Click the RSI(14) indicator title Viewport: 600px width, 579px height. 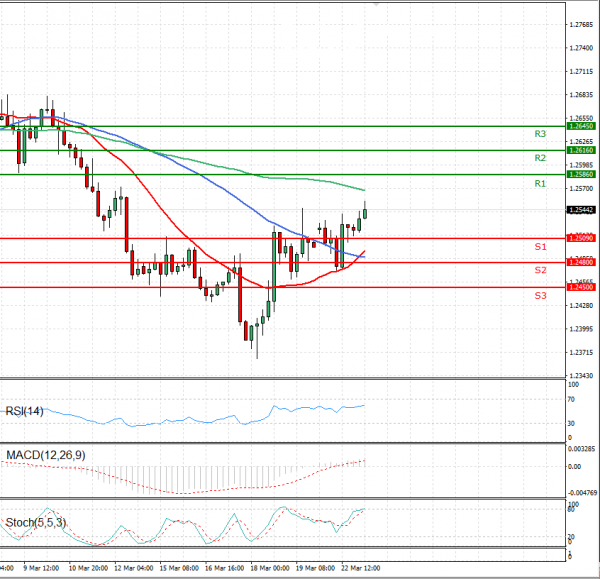coord(24,411)
